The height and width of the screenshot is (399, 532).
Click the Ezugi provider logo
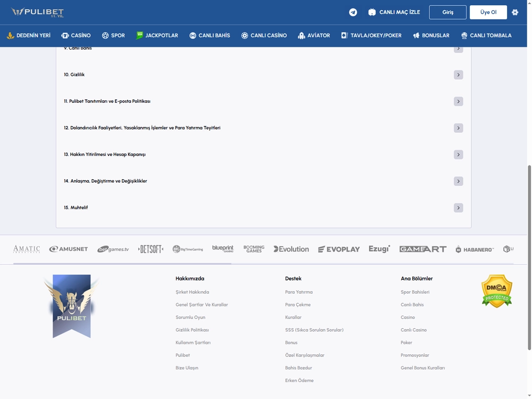(x=379, y=248)
